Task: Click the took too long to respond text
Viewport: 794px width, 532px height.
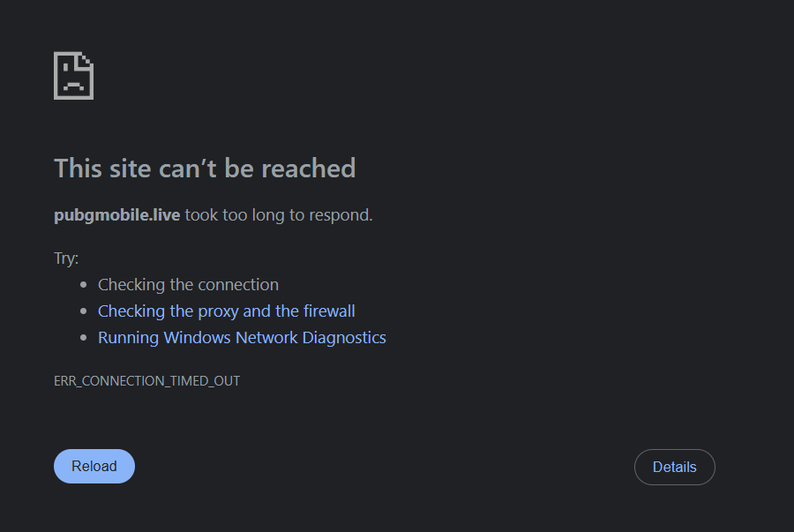Action: pyautogui.click(x=279, y=214)
